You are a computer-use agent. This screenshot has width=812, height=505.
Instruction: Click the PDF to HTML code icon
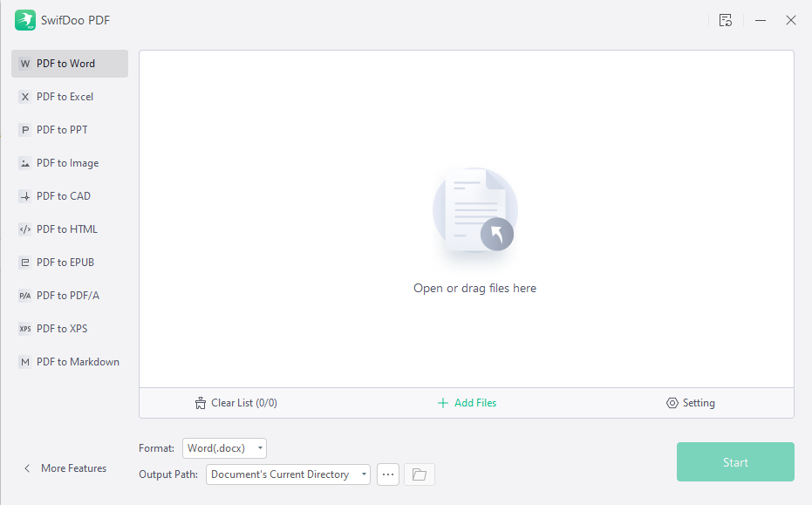24,229
